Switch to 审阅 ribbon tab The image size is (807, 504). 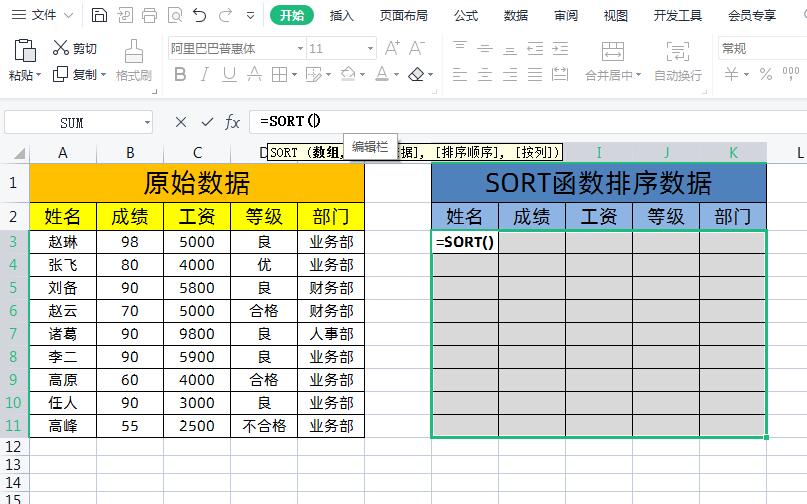(566, 15)
